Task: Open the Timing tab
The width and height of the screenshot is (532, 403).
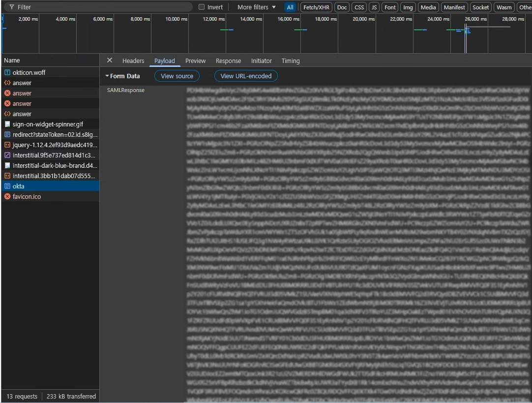Action: click(x=291, y=61)
